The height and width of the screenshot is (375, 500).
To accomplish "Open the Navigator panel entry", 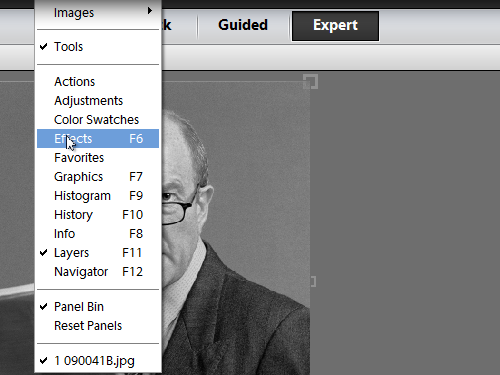I will 98,272.
